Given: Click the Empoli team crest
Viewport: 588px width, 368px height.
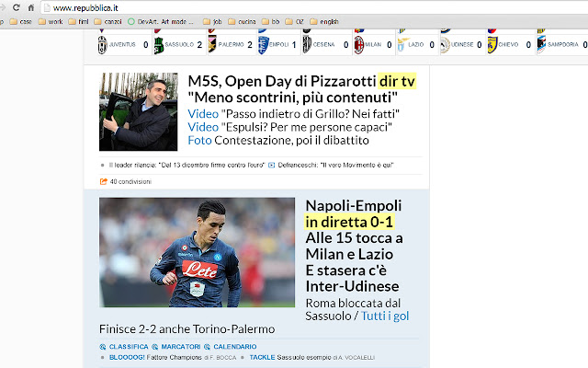Looking at the screenshot, I should tap(264, 45).
